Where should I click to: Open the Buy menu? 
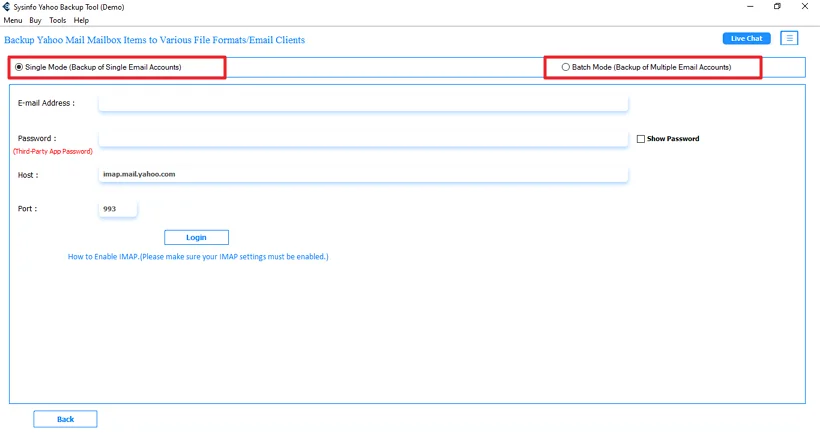coord(35,20)
